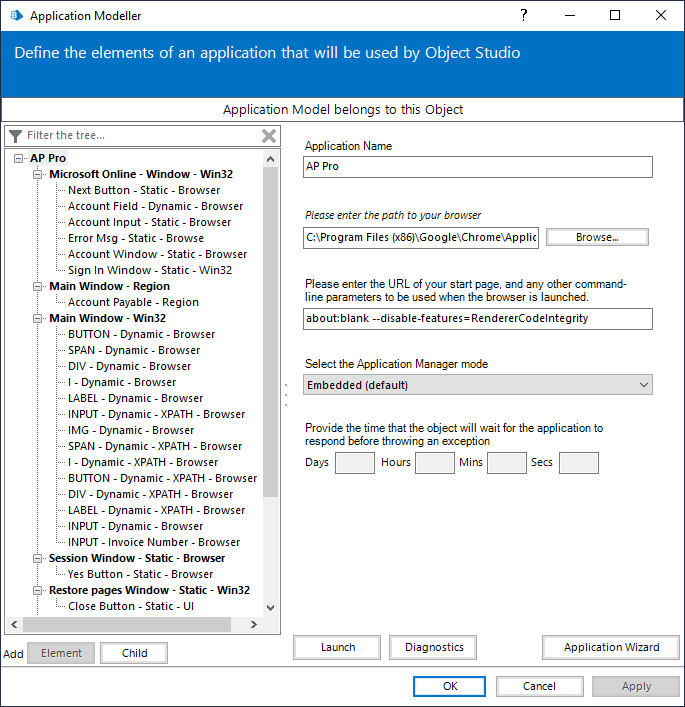This screenshot has width=685, height=707.
Task: Confirm with the OK button
Action: tap(450, 686)
